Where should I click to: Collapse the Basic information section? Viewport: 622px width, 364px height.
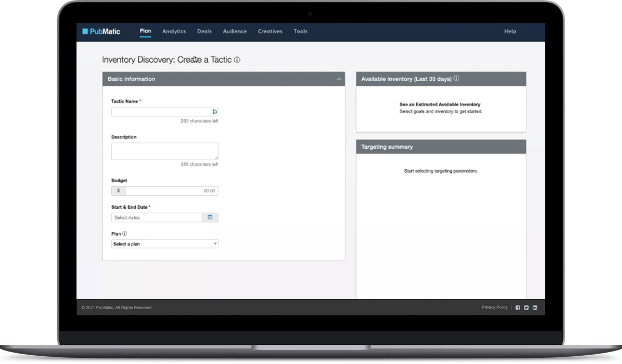pos(339,79)
